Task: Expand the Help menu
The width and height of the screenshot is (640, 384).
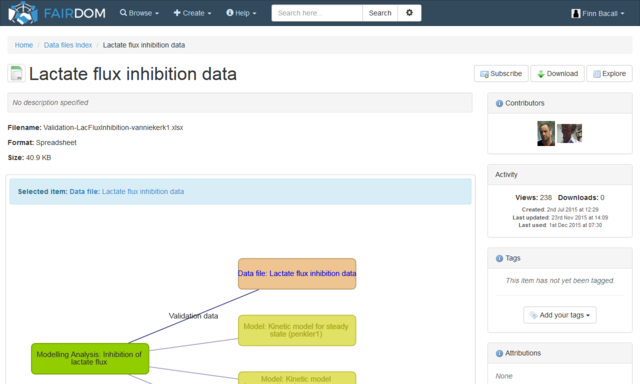Action: point(241,13)
